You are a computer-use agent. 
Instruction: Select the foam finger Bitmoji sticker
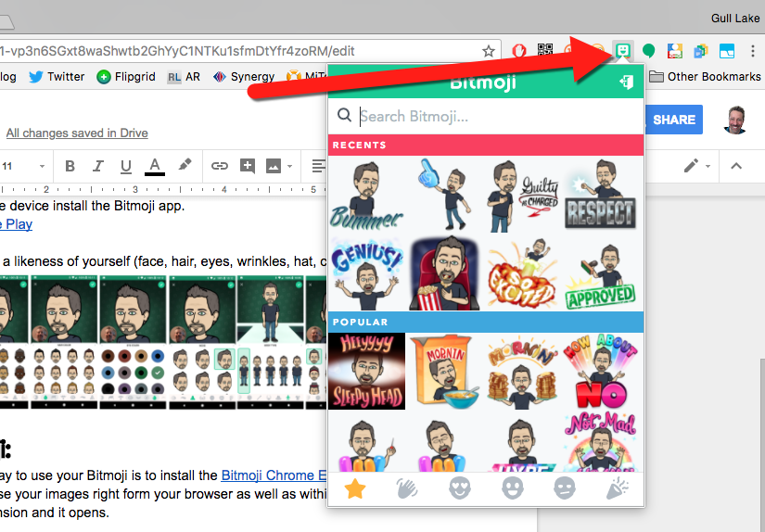(x=444, y=194)
